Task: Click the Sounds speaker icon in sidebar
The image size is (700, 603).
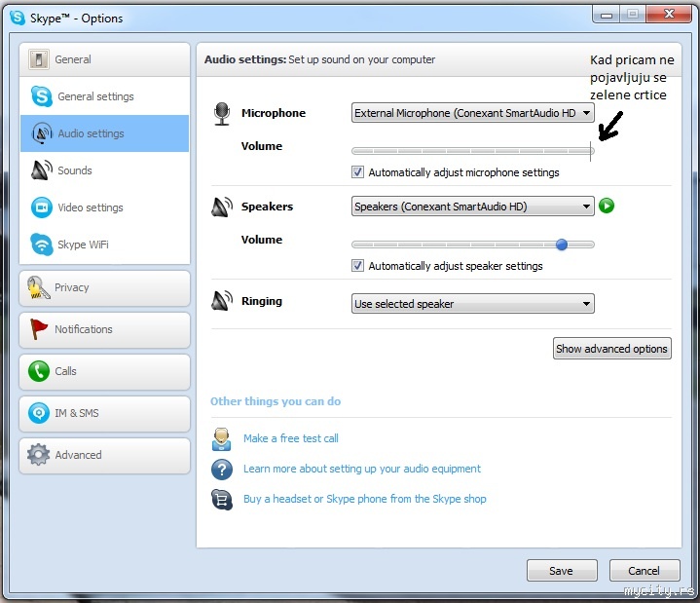Action: tap(42, 170)
